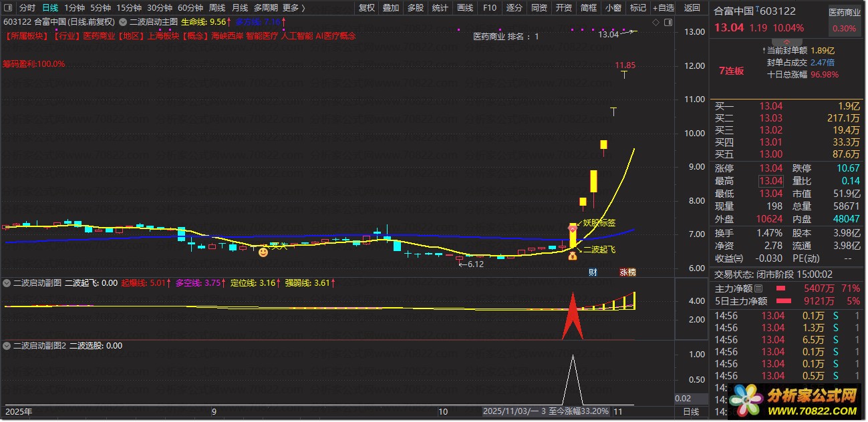Toggle the left sidebar panel icon
The width and height of the screenshot is (868, 422).
click(8, 8)
